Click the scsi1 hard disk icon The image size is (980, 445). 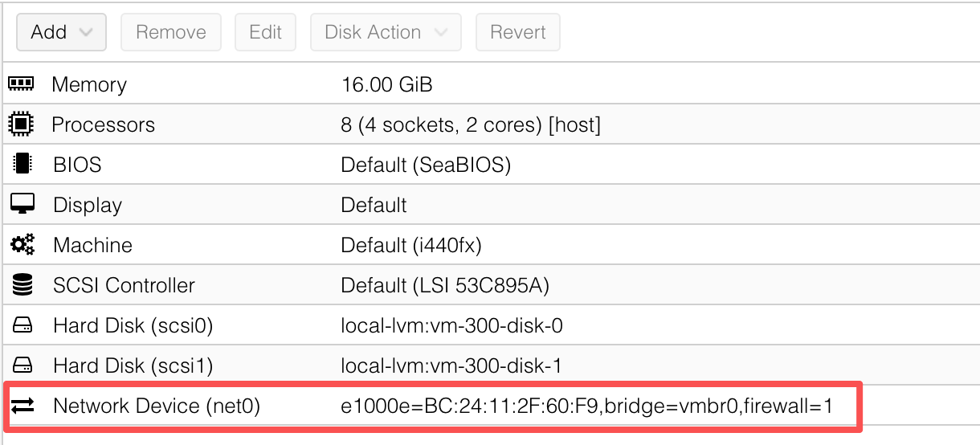(x=22, y=366)
